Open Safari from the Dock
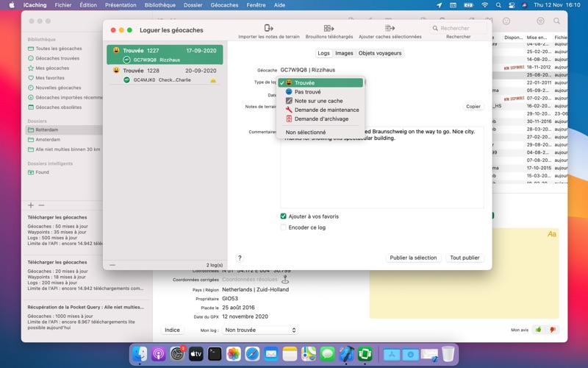Image resolution: width=588 pixels, height=368 pixels. [x=252, y=354]
